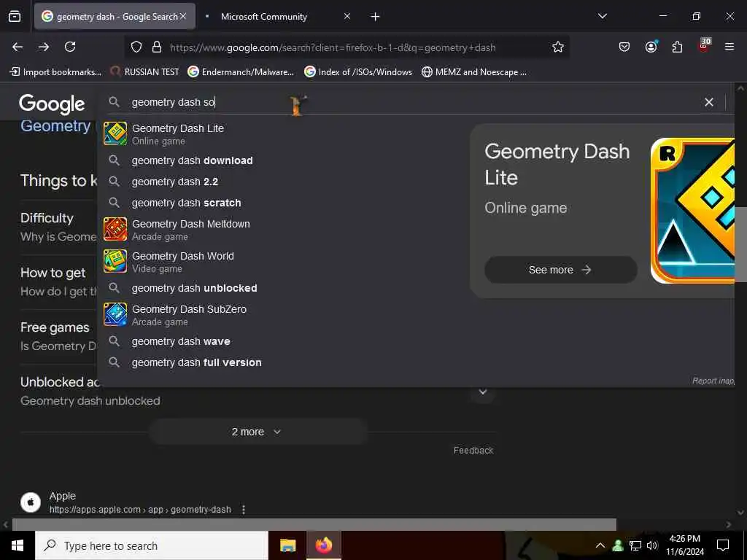
Task: Open tracking protection shield icon
Action: click(136, 47)
